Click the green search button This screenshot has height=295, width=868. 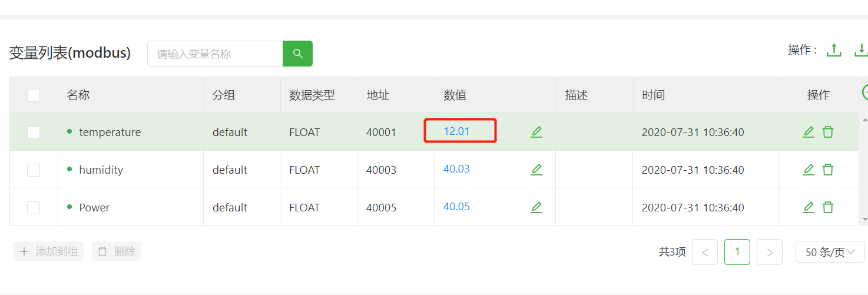297,54
